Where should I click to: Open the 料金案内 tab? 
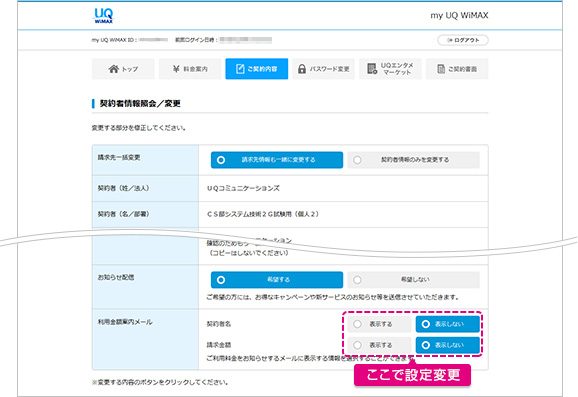[190, 69]
